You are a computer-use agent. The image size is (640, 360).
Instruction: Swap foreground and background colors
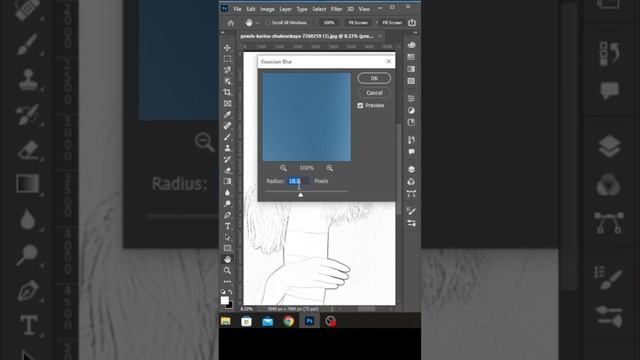(231, 292)
